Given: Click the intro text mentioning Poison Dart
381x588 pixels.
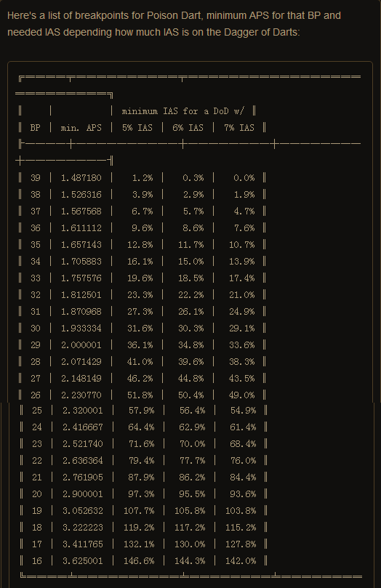Looking at the screenshot, I should tap(174, 24).
